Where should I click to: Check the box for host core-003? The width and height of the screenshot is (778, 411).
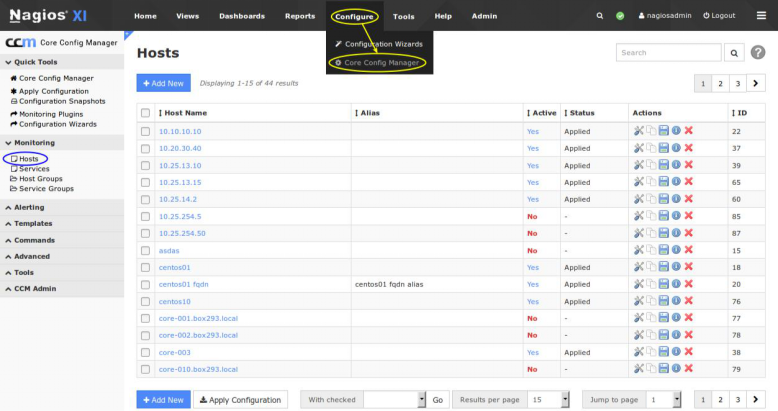(x=145, y=352)
